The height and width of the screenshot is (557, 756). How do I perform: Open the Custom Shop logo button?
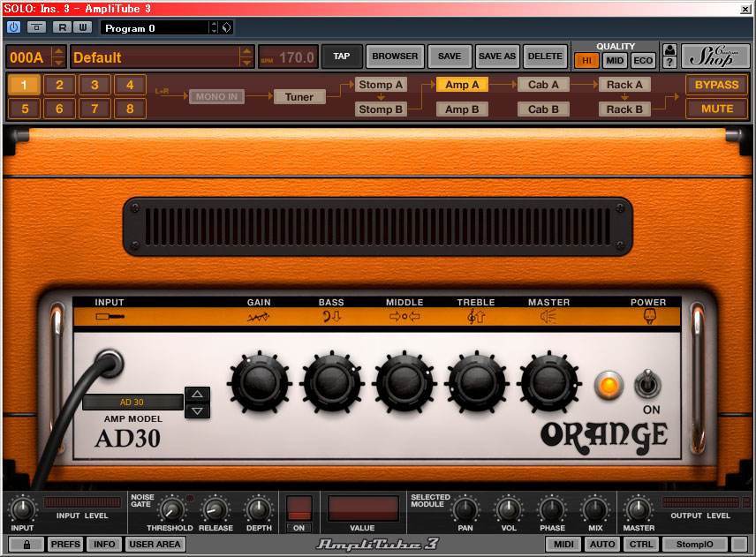coord(715,56)
